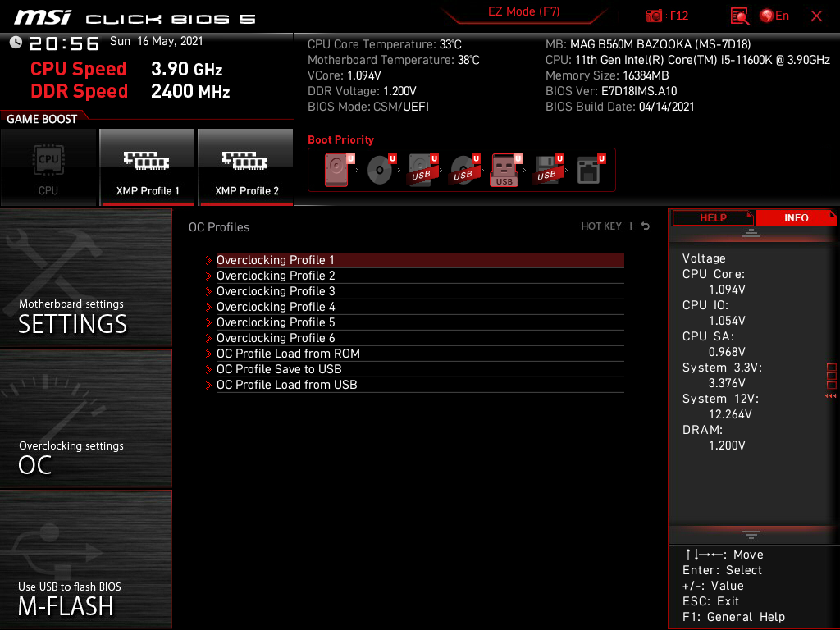Viewport: 840px width, 630px height.
Task: Open Overclocking Profile 6
Action: coord(420,337)
